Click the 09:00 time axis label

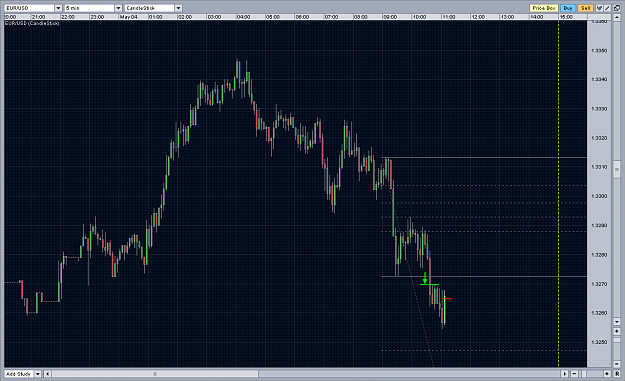[390, 17]
